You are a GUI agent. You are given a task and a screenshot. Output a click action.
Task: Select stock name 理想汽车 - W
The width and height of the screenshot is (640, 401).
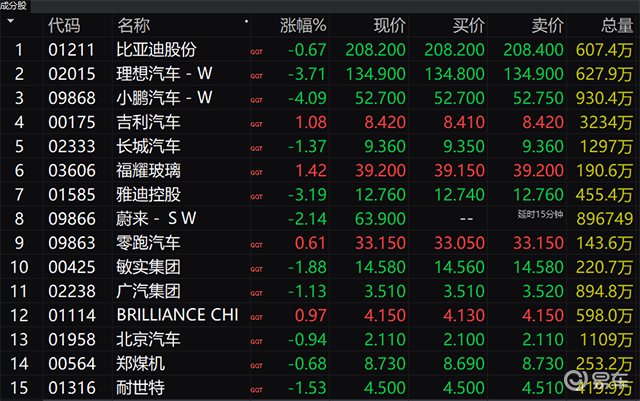[164, 74]
